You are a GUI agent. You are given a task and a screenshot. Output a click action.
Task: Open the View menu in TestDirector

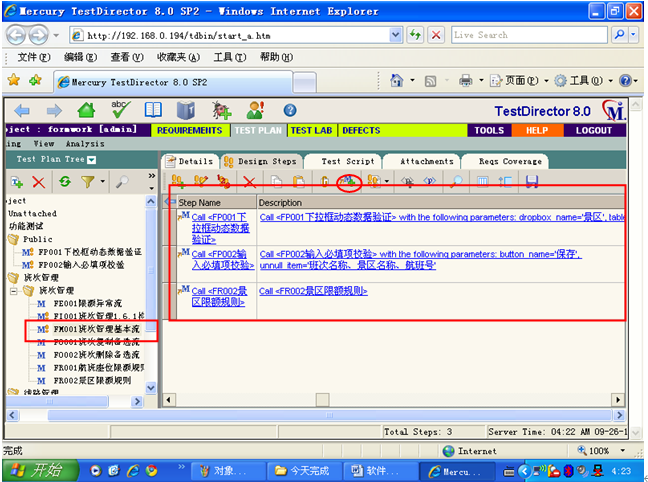(x=44, y=144)
